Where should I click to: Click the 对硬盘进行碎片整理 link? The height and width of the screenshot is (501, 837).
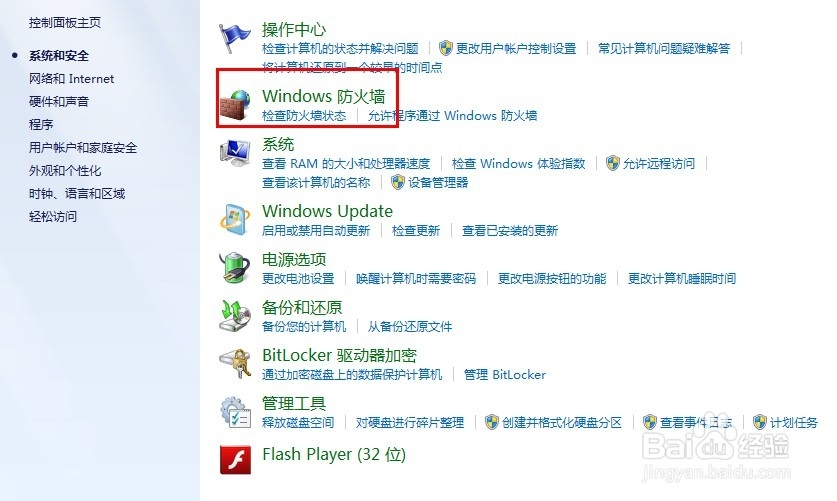point(410,423)
